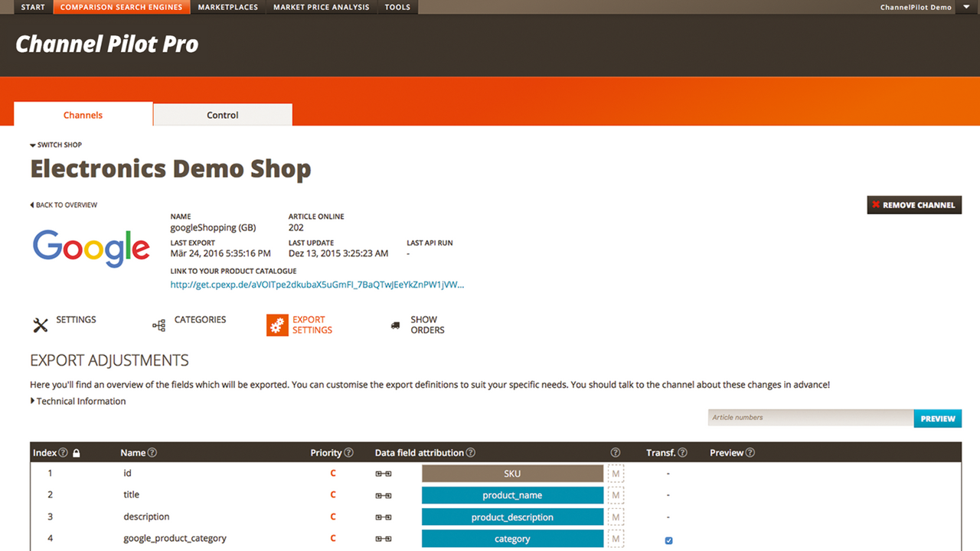Click the Article numbers input field
This screenshot has height=551, width=980.
point(811,418)
